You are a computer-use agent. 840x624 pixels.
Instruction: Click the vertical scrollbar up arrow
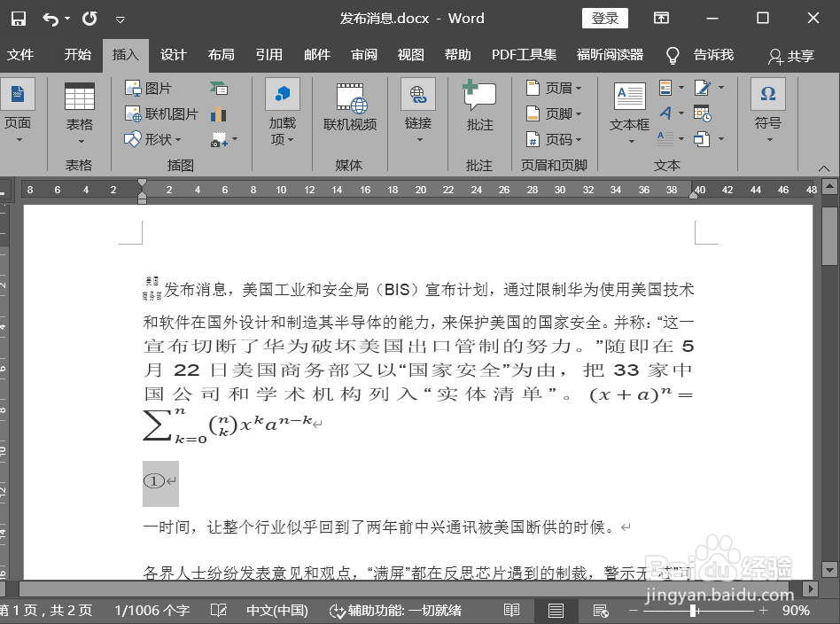pos(830,186)
